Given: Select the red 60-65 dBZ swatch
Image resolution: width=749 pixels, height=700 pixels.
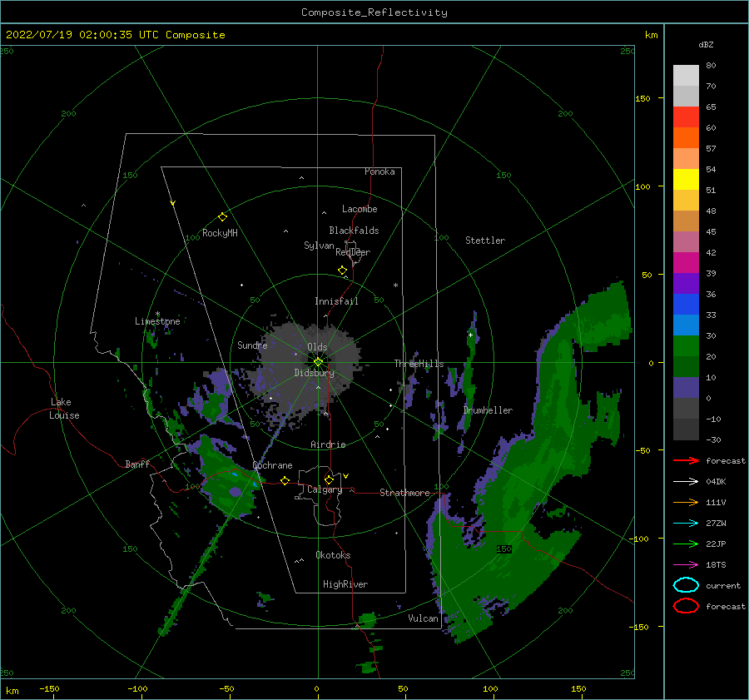Looking at the screenshot, I should [686, 117].
